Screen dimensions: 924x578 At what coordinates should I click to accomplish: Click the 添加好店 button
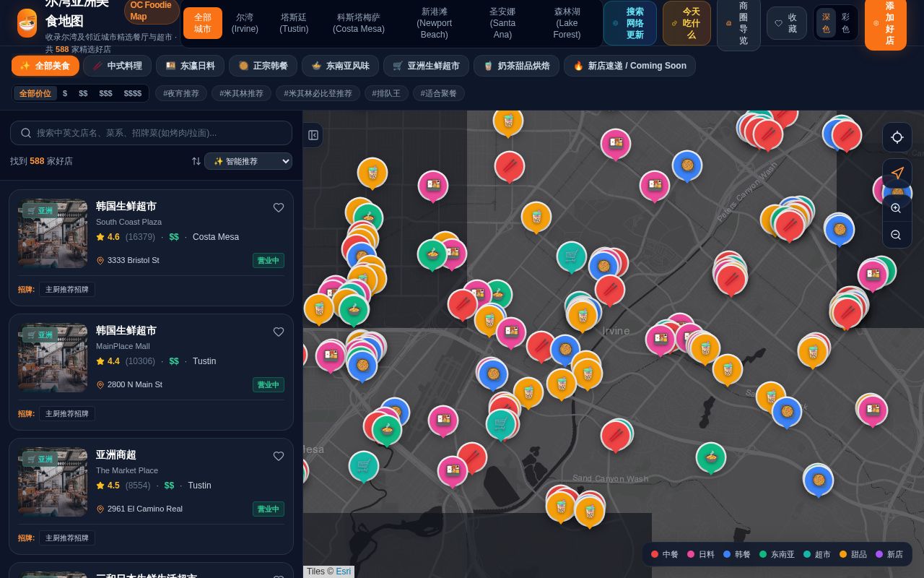pyautogui.click(x=885, y=23)
